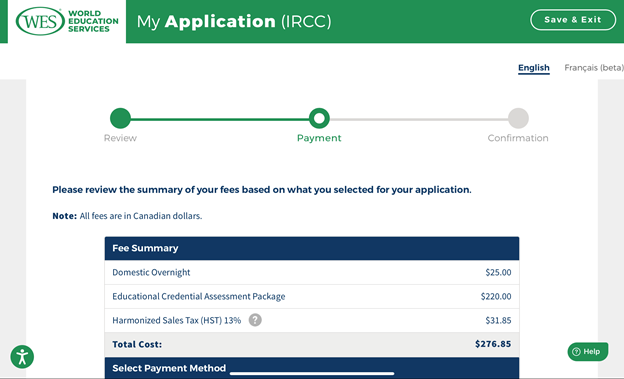The image size is (624, 379).
Task: Click the Save & Exit button
Action: (573, 20)
